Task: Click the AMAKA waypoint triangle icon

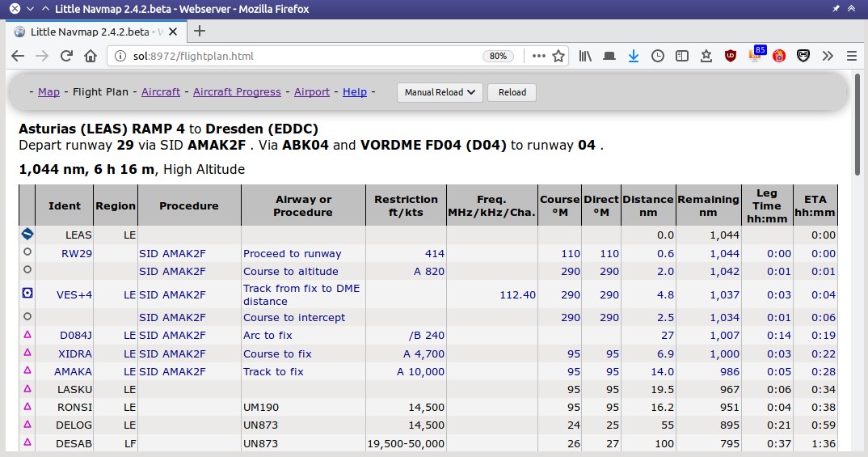Action: click(27, 370)
